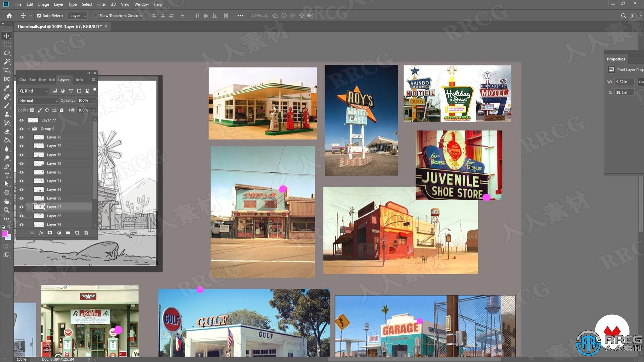Select the Dodge tool

point(7,158)
